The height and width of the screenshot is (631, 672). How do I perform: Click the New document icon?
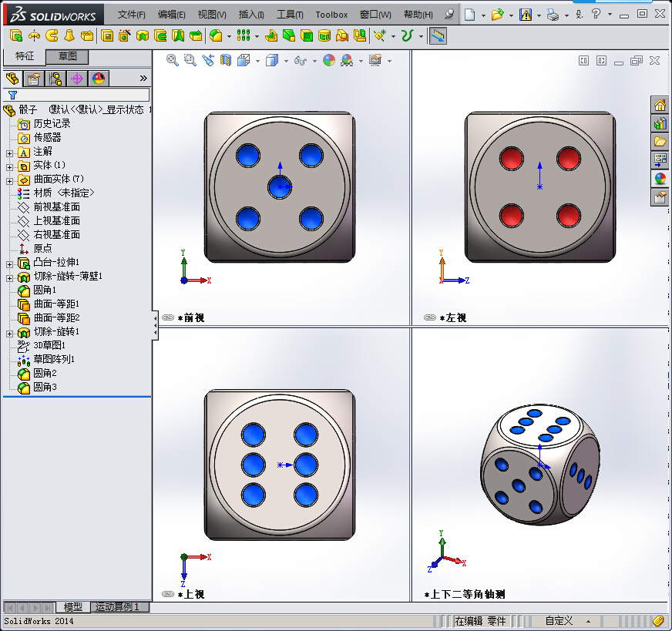(470, 15)
